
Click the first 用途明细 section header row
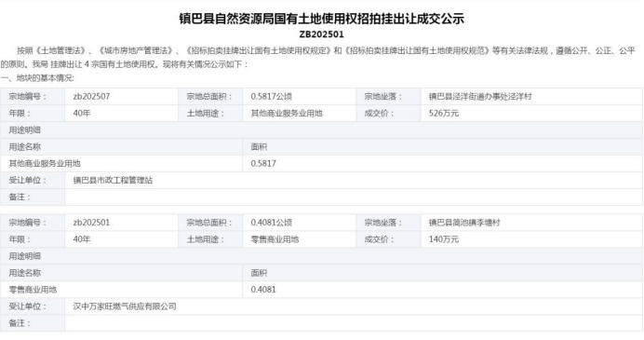pyautogui.click(x=321, y=130)
